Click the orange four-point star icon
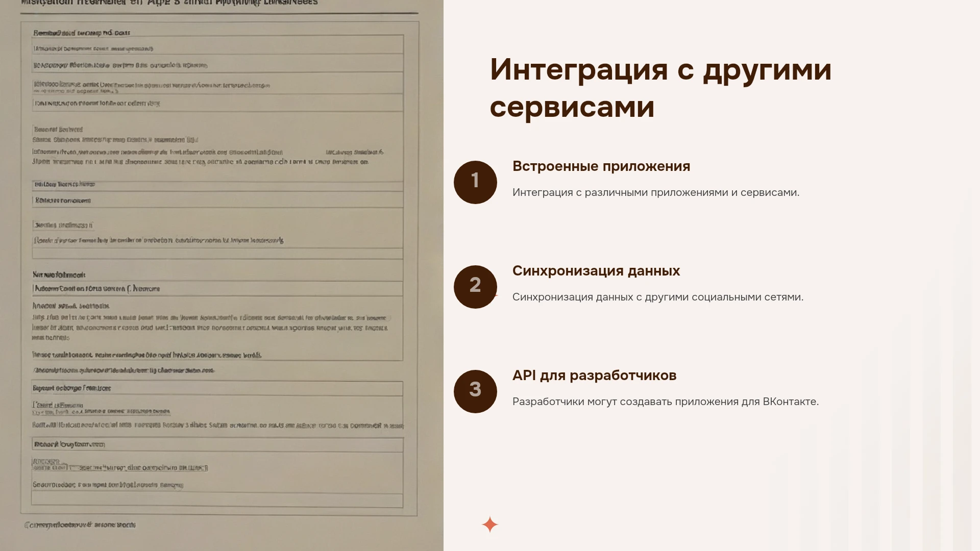Viewport: 980px width, 551px height. click(x=490, y=524)
